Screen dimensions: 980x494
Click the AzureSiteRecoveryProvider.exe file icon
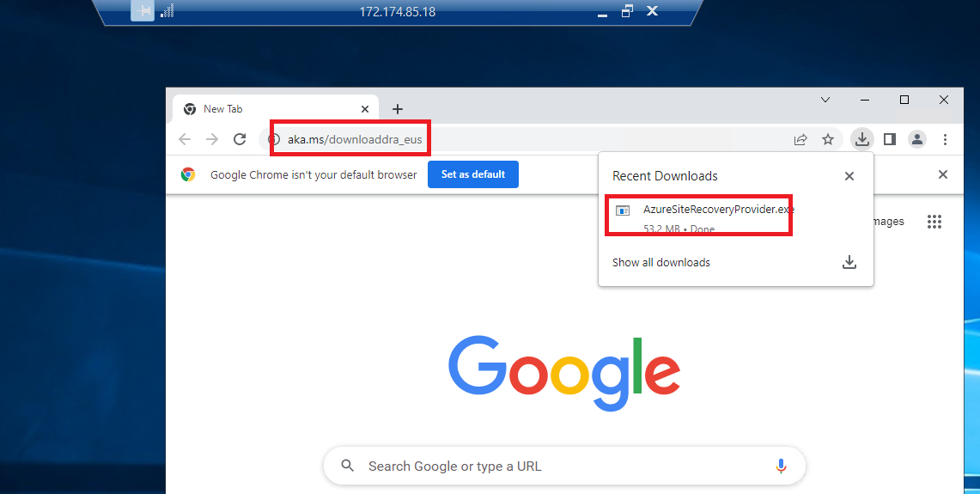pos(623,210)
